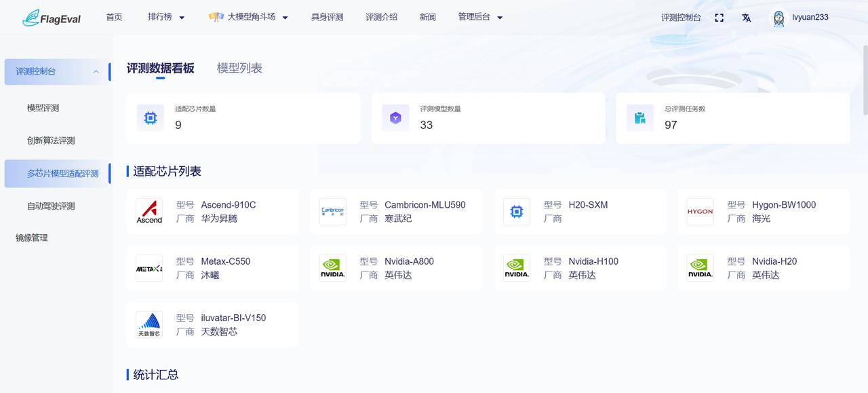Open 管理后台 in top navigation
The height and width of the screenshot is (393, 868).
pyautogui.click(x=475, y=17)
